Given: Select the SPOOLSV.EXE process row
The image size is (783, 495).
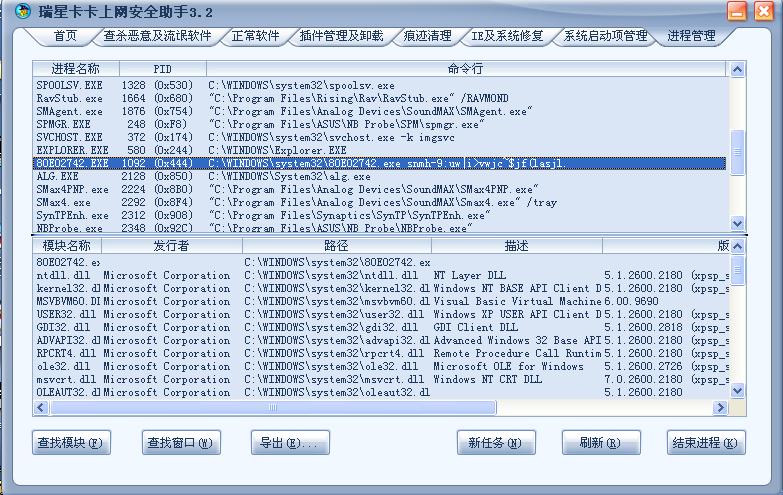Looking at the screenshot, I should coord(380,85).
